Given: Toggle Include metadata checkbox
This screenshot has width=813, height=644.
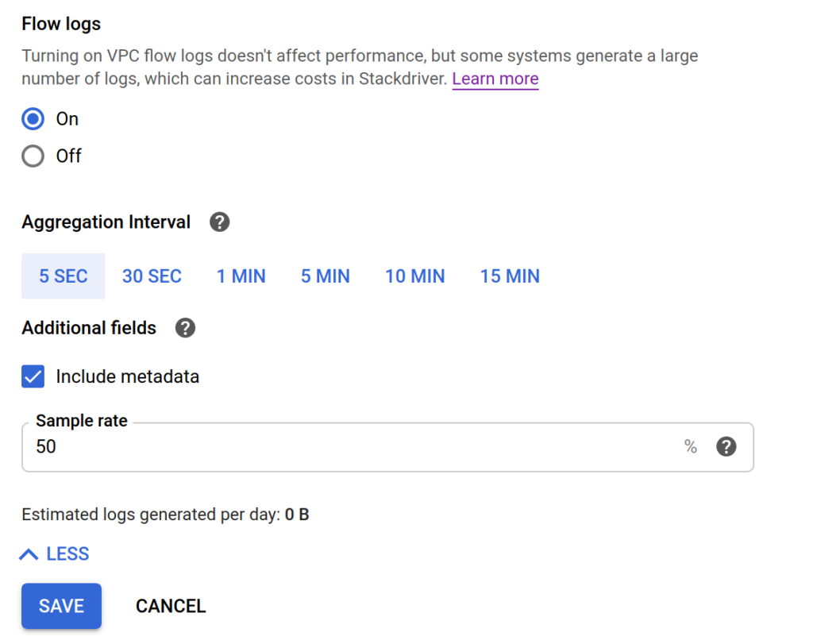Looking at the screenshot, I should click(x=33, y=376).
